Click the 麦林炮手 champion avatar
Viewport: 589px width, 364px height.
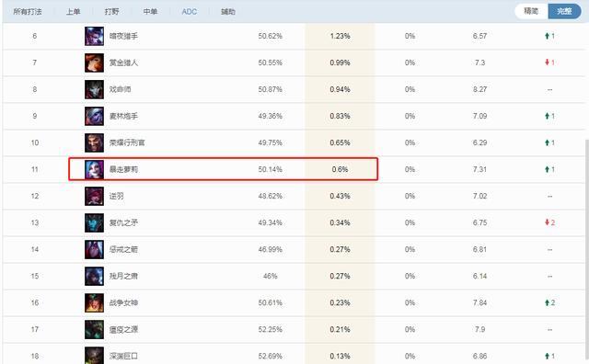[x=94, y=116]
